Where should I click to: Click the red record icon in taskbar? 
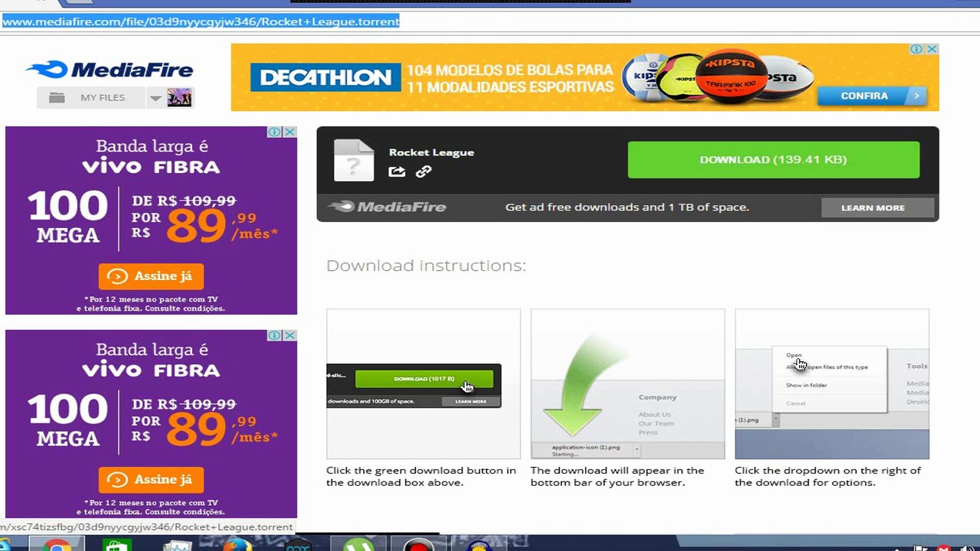418,544
